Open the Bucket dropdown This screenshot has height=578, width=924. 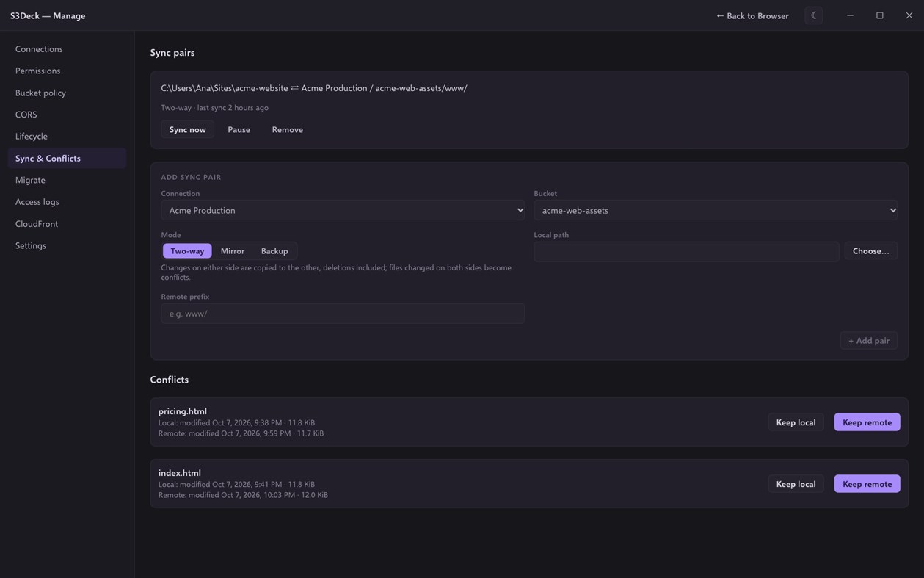coord(716,210)
